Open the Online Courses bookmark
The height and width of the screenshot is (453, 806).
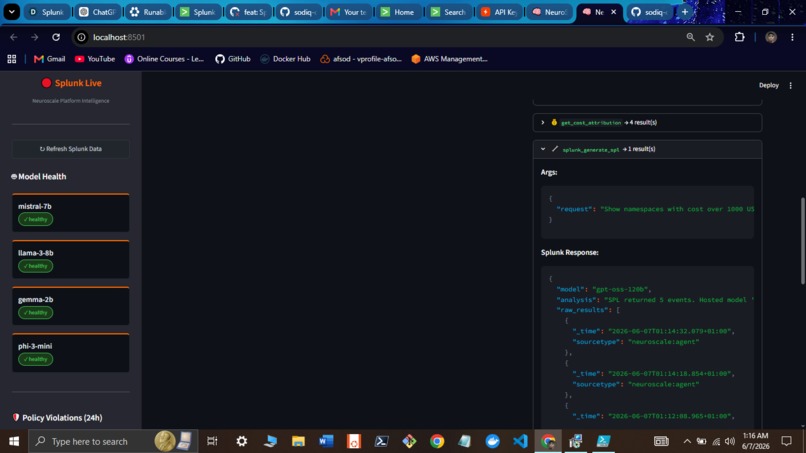point(164,59)
